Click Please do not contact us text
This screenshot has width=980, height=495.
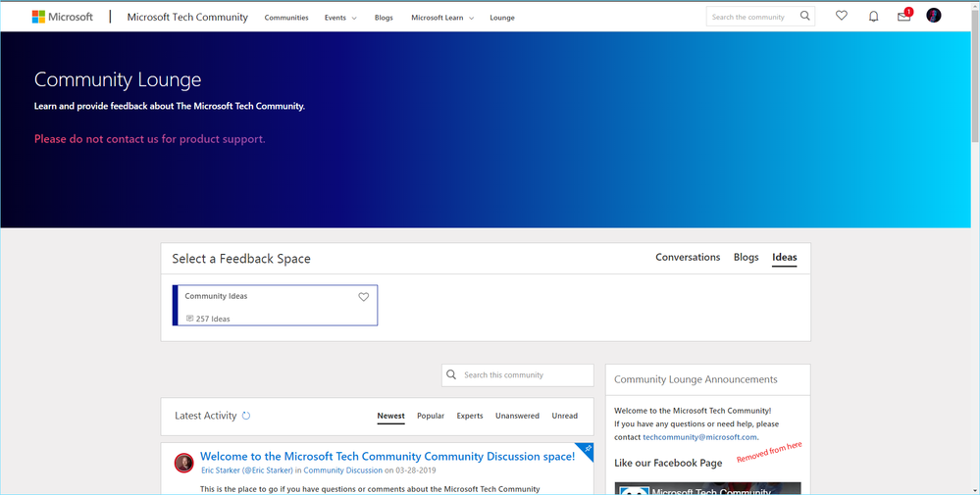149,139
